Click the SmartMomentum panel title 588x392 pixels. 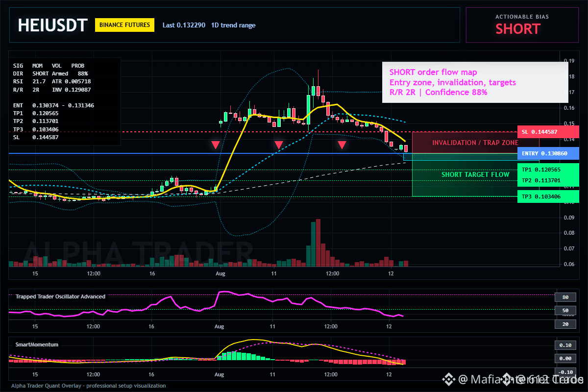(37, 344)
